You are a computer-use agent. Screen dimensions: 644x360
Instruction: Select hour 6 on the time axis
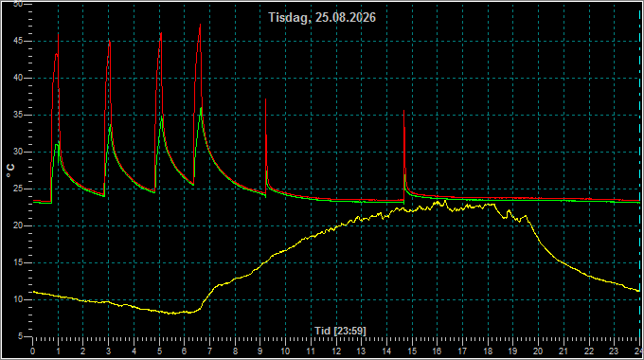pos(185,351)
